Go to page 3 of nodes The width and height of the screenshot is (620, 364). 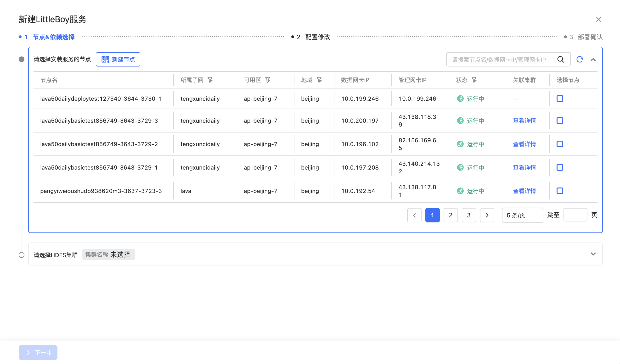pos(469,215)
